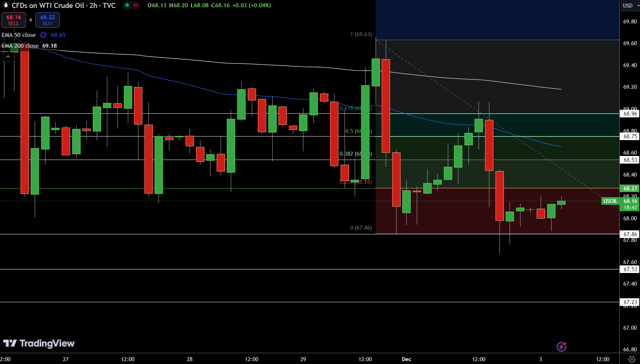Click the 3 date on time axis

point(541,359)
